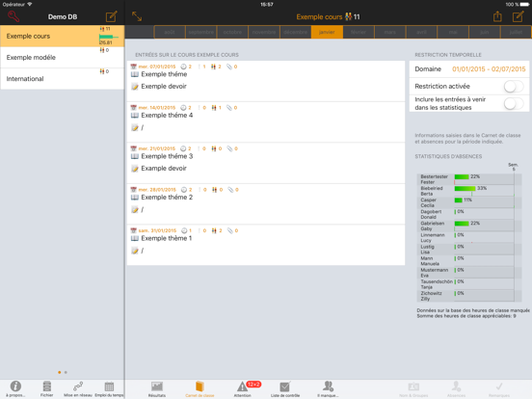This screenshot has width=532, height=399.
Task: Switch to the novembre month tab
Action: click(x=264, y=32)
